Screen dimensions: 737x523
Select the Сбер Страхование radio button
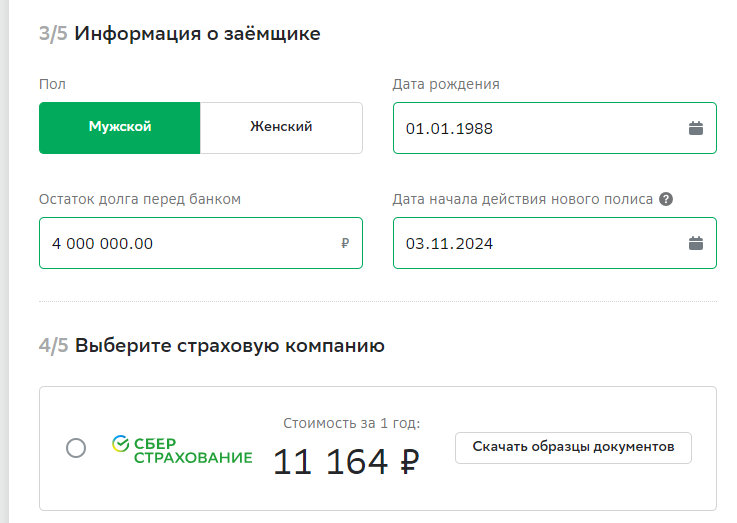pyautogui.click(x=76, y=448)
